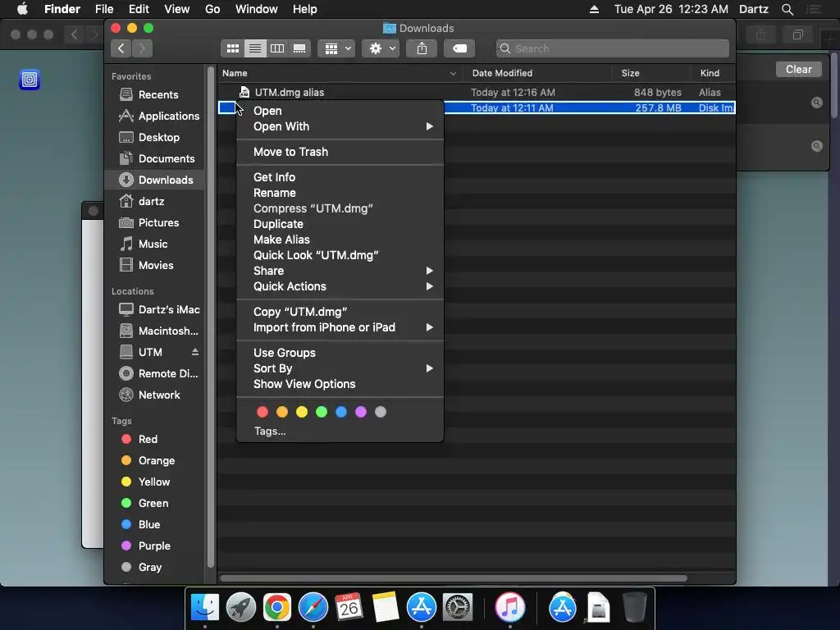Filter by Orange tag in sidebar
840x630 pixels.
(154, 461)
